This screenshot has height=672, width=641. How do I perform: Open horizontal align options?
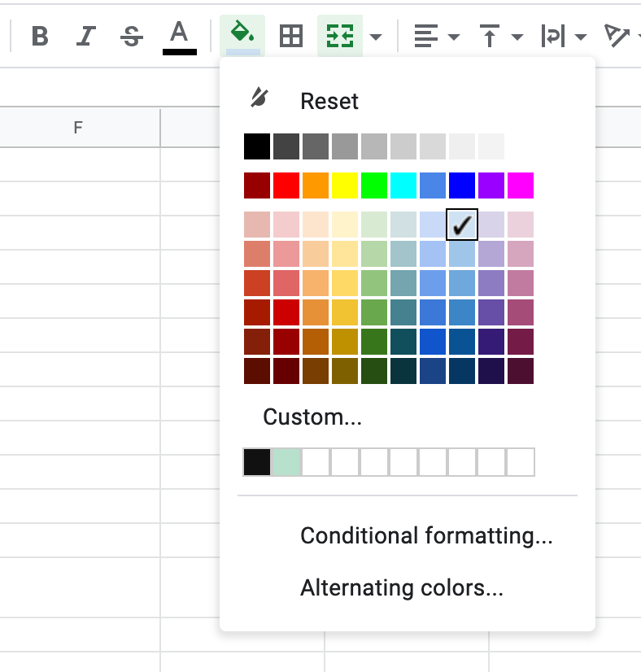[426, 36]
